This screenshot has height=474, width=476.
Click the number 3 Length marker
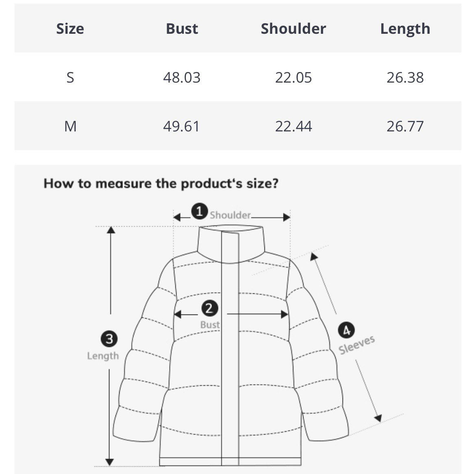[x=109, y=339]
